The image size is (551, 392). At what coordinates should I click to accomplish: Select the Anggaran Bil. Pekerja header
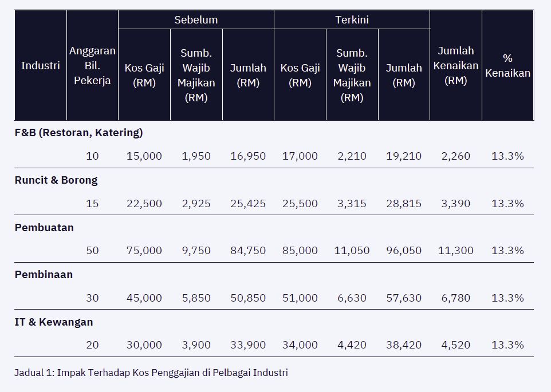pyautogui.click(x=92, y=65)
